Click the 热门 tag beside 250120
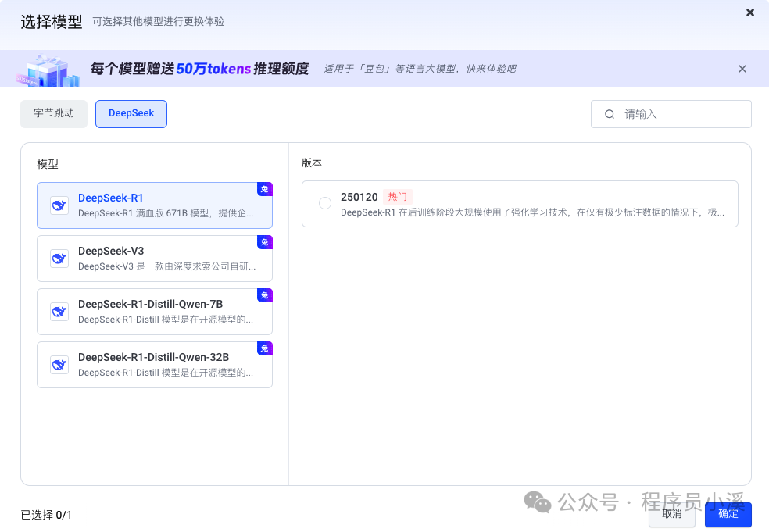Screen dimensions: 769x532 398,196
